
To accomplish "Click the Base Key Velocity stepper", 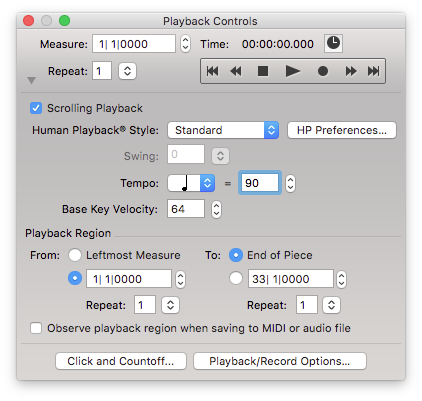I will [216, 209].
